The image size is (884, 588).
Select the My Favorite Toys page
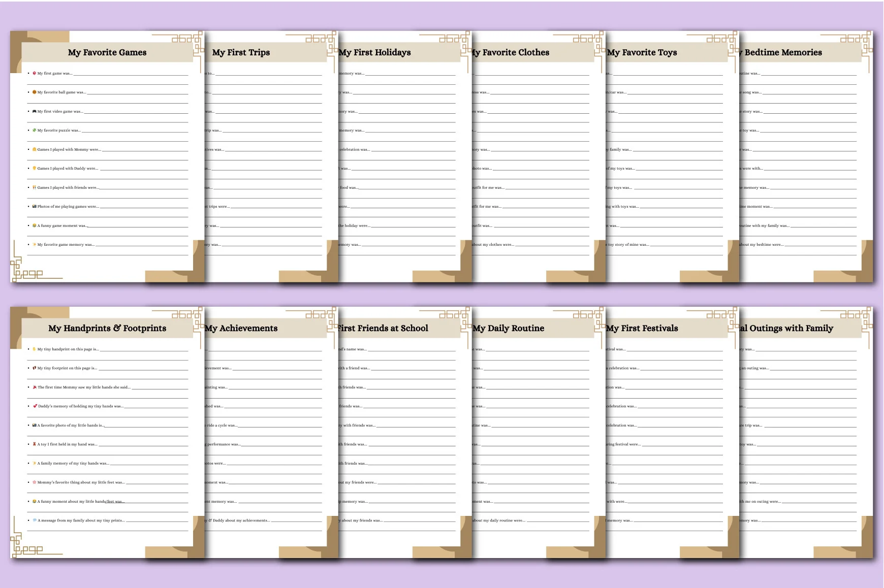point(673,156)
